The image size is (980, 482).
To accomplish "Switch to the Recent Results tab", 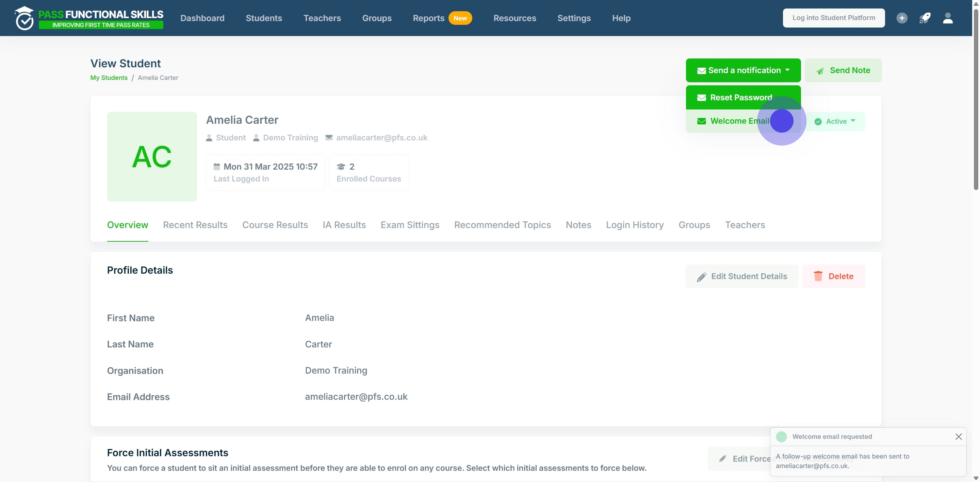I will (x=195, y=225).
